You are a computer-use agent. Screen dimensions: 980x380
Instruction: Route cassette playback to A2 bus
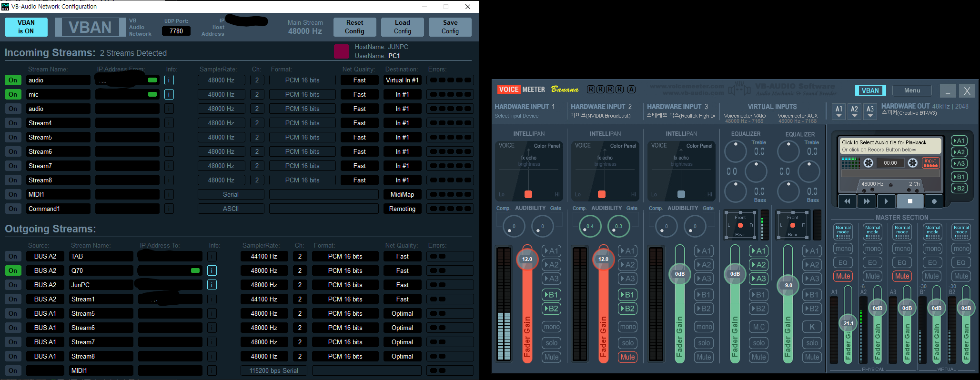pyautogui.click(x=959, y=152)
